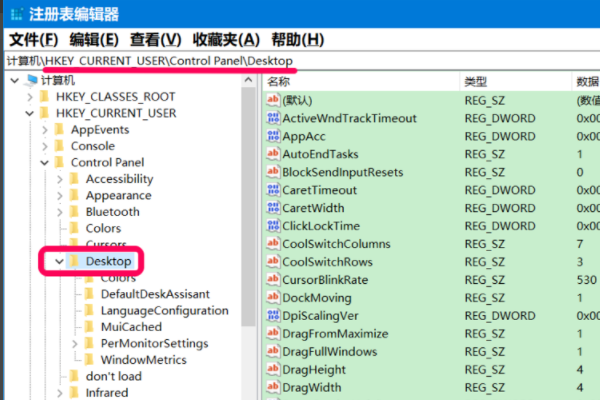Click the DefaultDeskAssisant folder icon
This screenshot has height=400, width=600.
89,294
